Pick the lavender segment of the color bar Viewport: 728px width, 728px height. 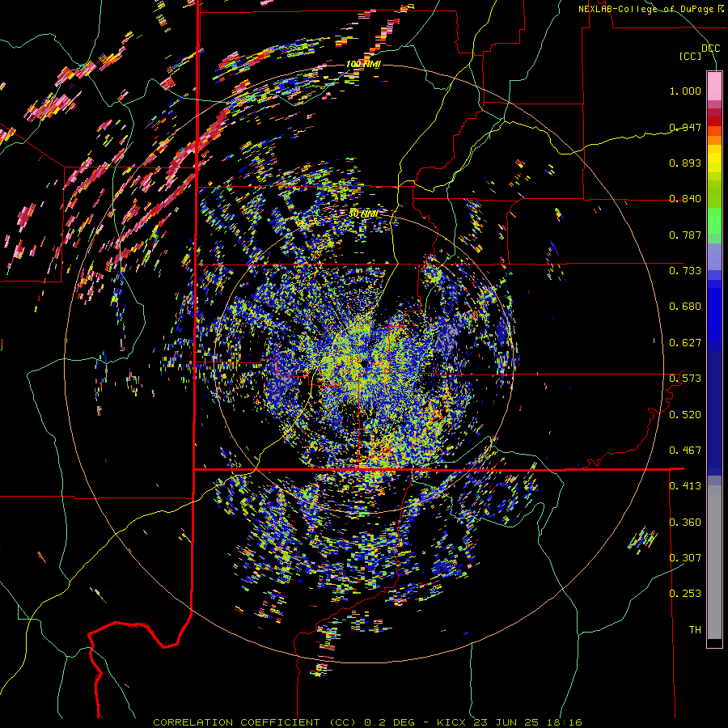(714, 257)
